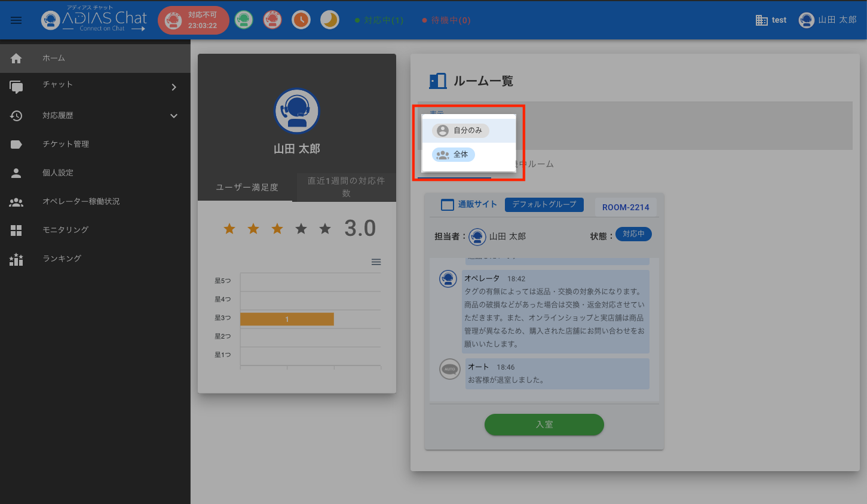
Task: Choose 自分のみ in the display dropdown
Action: 461,131
